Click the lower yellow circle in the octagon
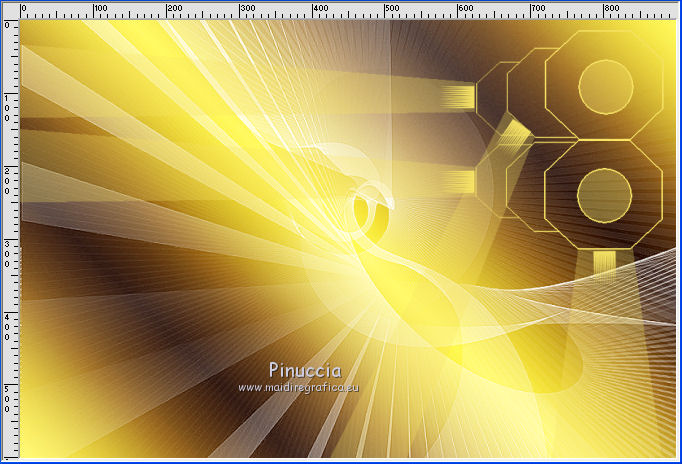The width and height of the screenshot is (682, 464). pos(605,196)
